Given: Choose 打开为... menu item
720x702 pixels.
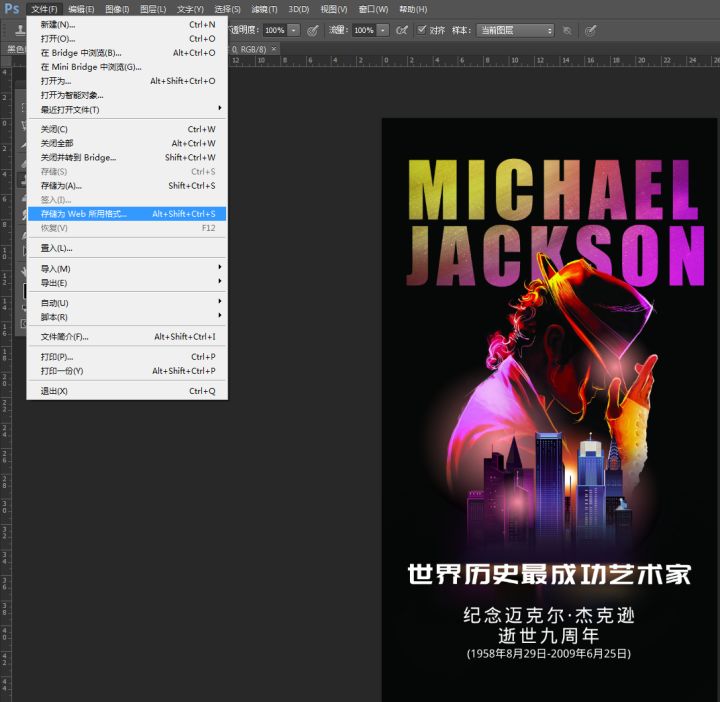Looking at the screenshot, I should click(x=127, y=81).
